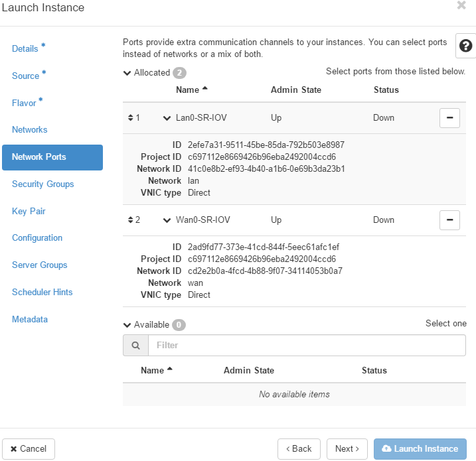
Task: Remove the Lan0-SR-IOV port with minus button
Action: pyautogui.click(x=449, y=118)
